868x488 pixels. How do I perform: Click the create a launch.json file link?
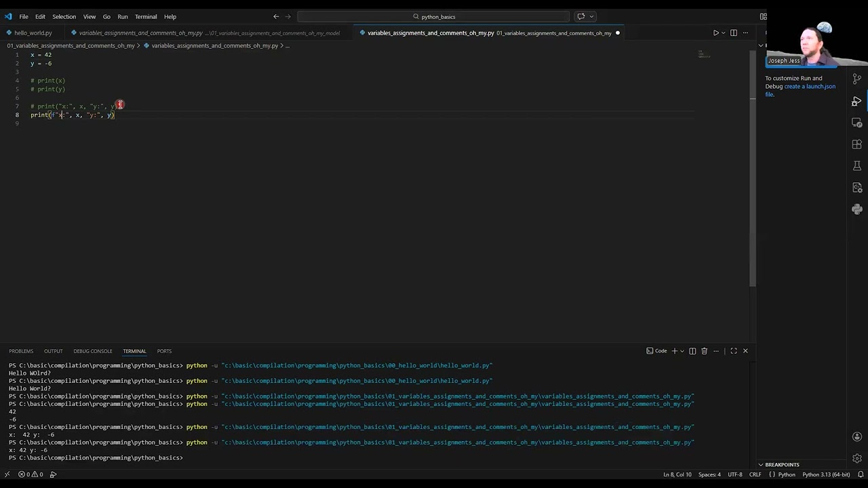click(x=812, y=86)
